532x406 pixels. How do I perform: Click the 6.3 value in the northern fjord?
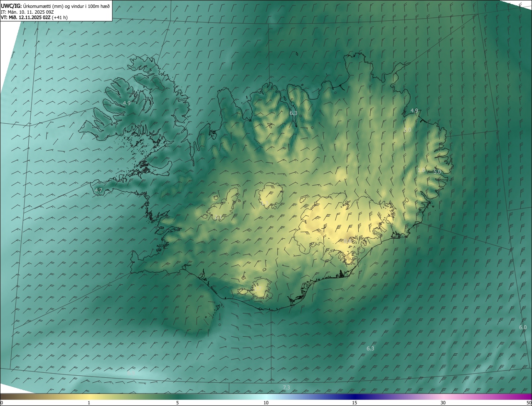point(293,113)
